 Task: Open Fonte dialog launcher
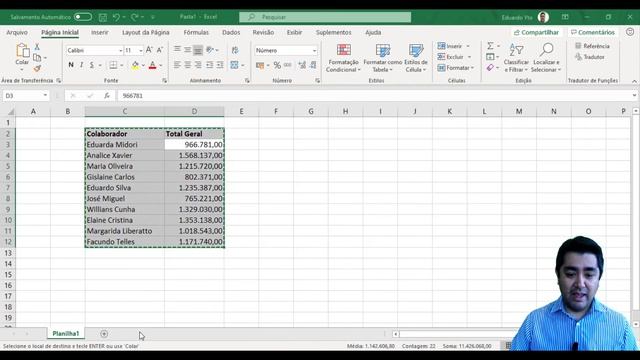coord(164,81)
